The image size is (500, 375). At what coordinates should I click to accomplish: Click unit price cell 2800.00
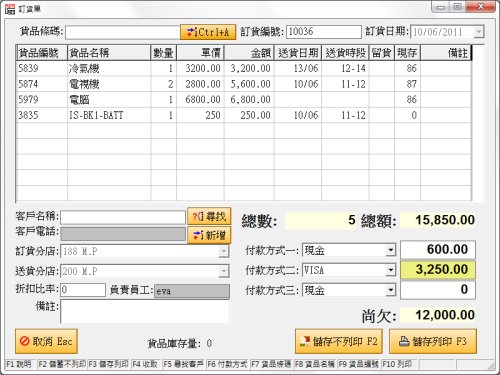pyautogui.click(x=200, y=84)
